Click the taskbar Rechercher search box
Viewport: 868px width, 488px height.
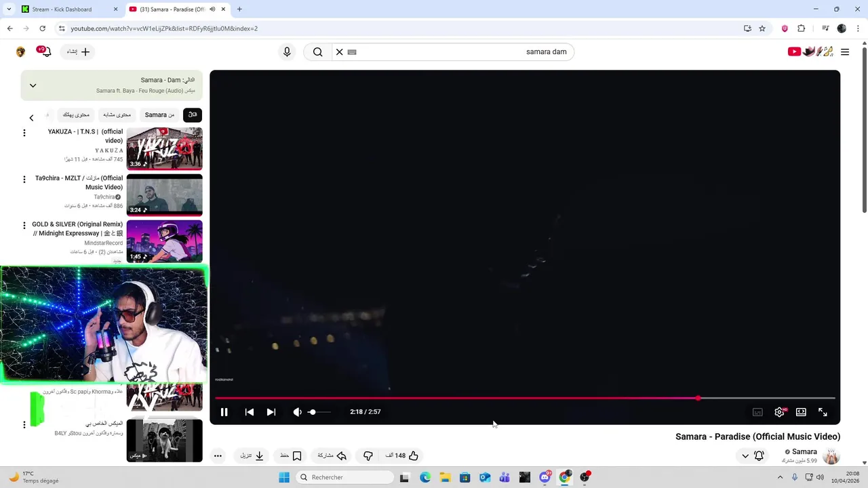point(345,477)
